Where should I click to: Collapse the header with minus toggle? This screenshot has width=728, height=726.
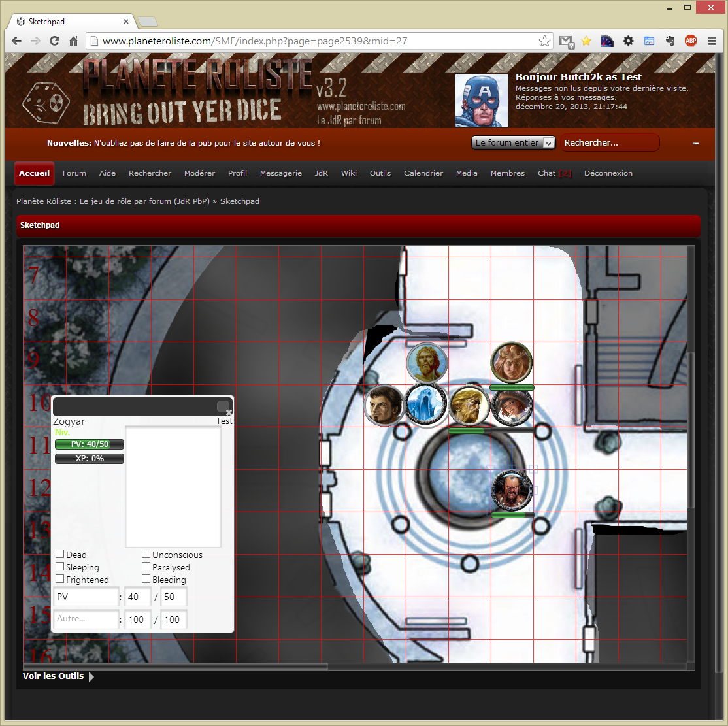(x=696, y=143)
